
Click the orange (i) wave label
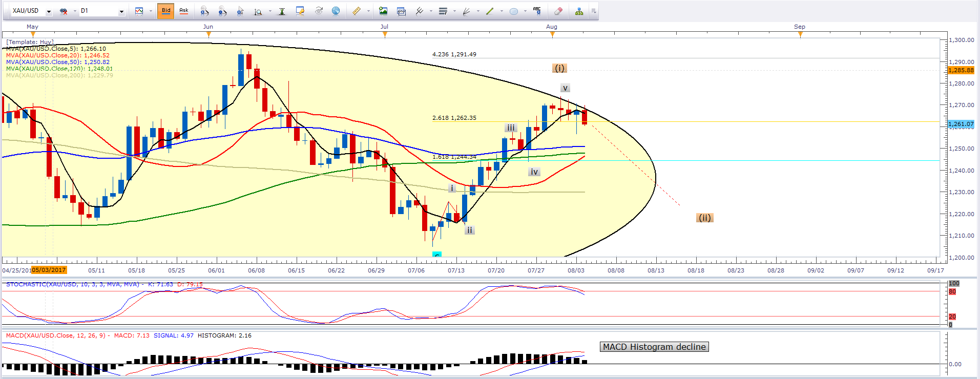point(559,68)
